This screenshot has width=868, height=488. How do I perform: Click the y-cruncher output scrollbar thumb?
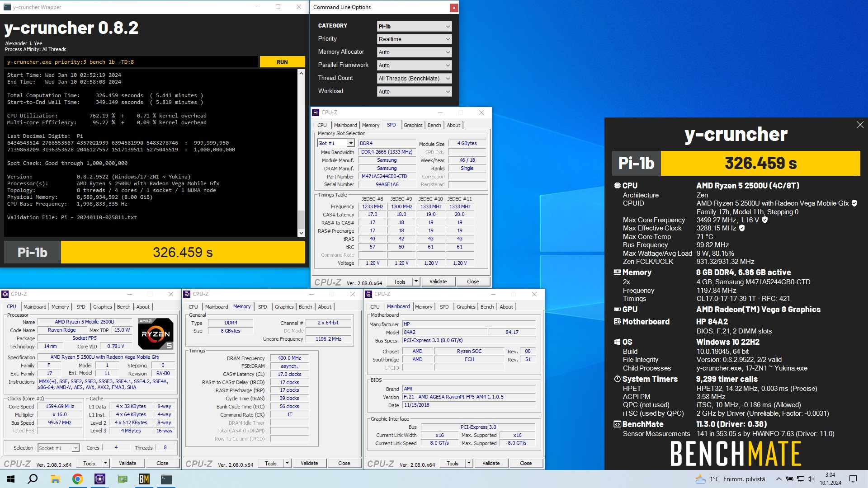tap(301, 220)
